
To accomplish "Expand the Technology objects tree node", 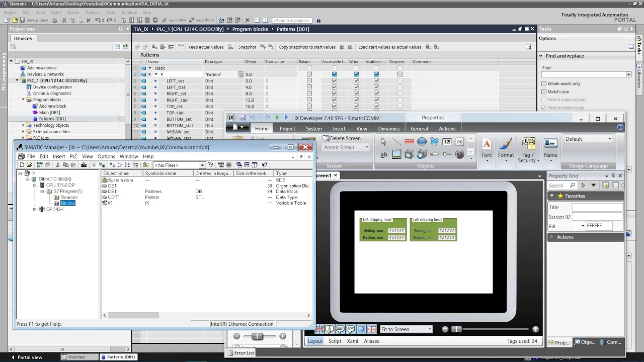I will (x=23, y=125).
